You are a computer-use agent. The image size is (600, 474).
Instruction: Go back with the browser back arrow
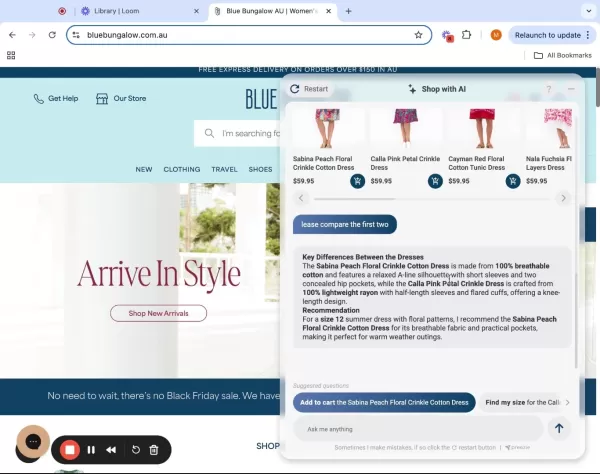click(12, 35)
